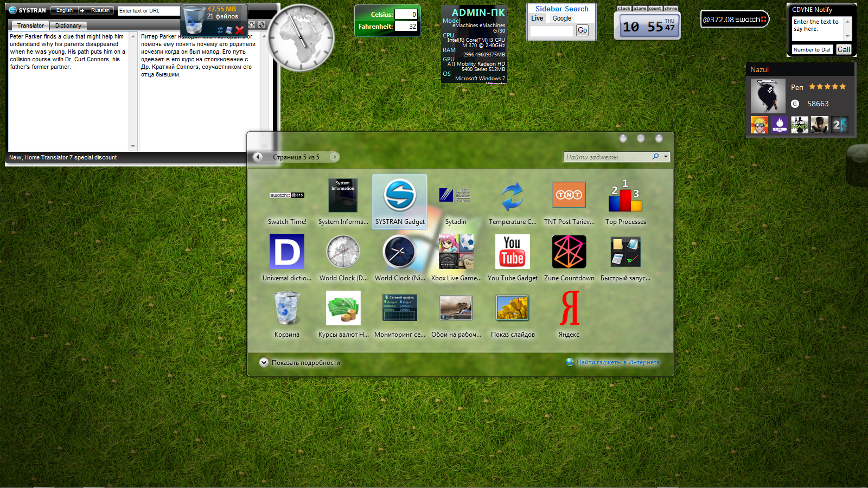Select the SYSTRAN Gadget icon in gallery
868x488 pixels.
400,195
